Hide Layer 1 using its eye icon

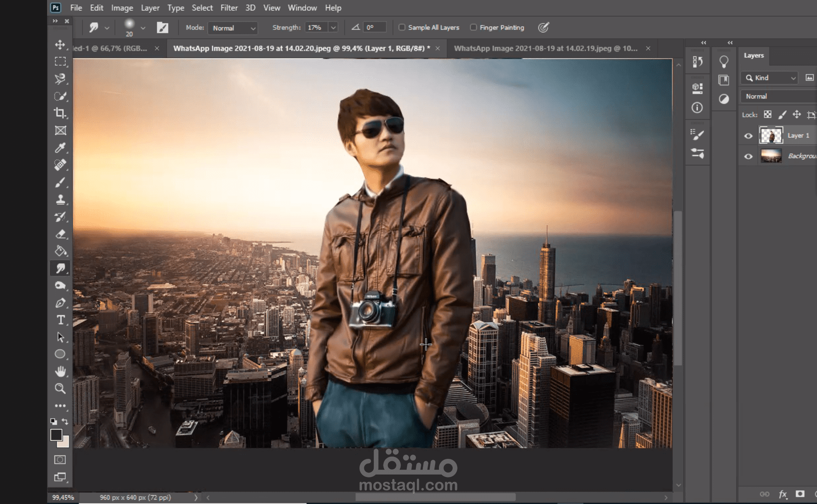[748, 136]
